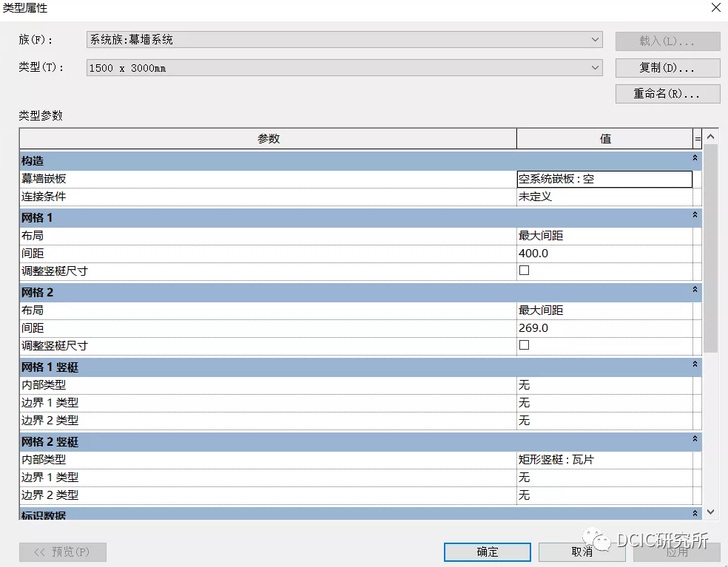The width and height of the screenshot is (728, 567).
Task: Collapse the 标识数据 section chevron
Action: tap(695, 513)
